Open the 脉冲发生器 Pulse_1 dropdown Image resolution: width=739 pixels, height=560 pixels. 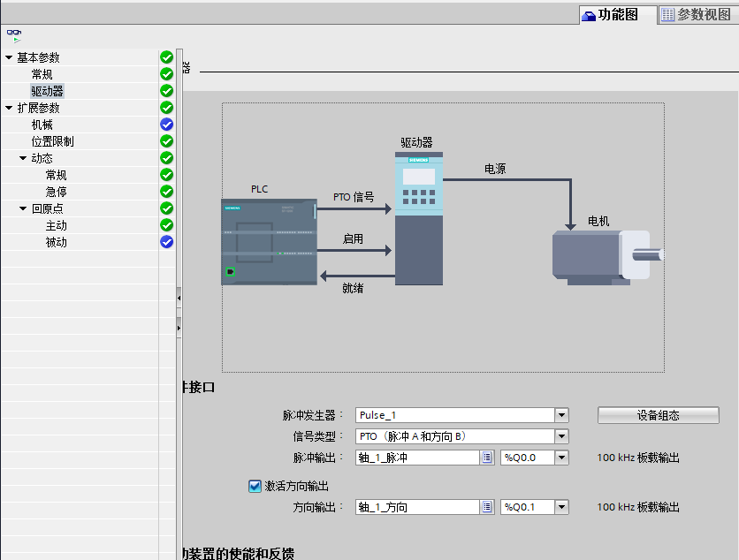click(x=561, y=414)
